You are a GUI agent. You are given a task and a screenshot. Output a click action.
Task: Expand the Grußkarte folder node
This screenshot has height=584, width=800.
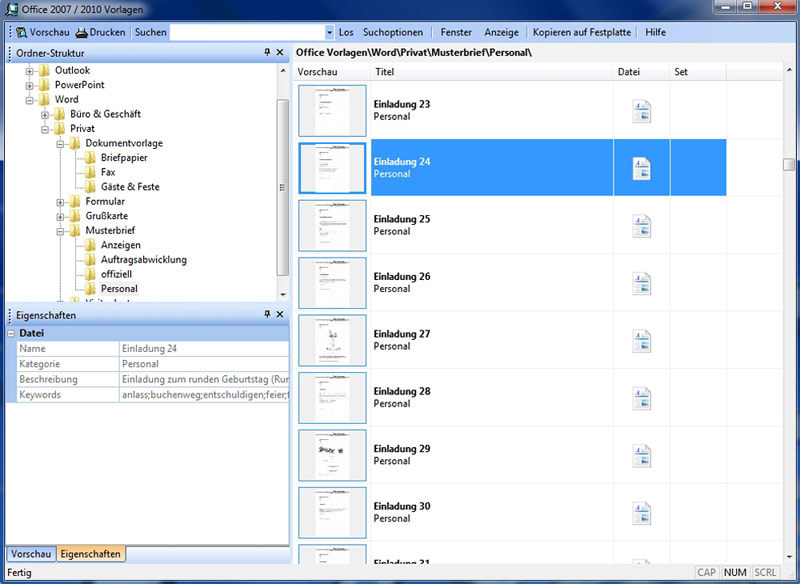[60, 217]
